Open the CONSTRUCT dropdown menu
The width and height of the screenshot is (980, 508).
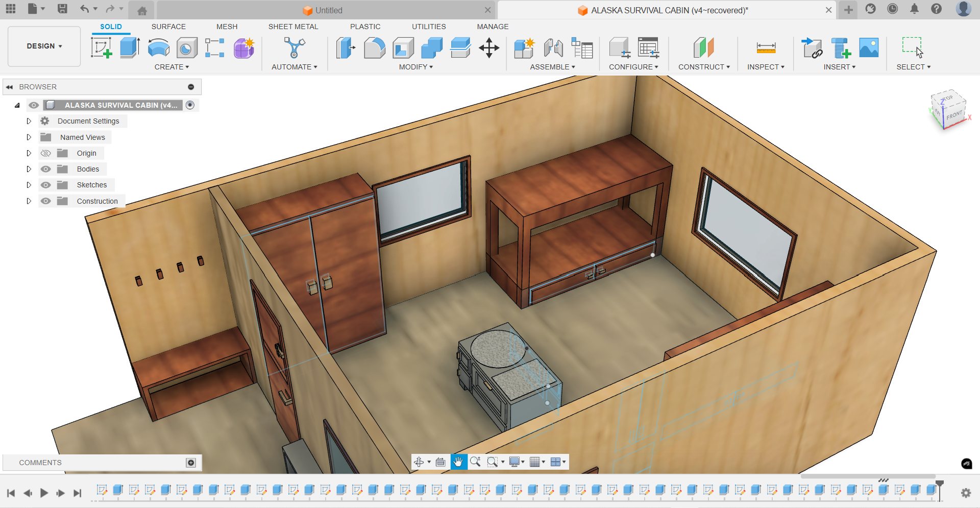704,67
